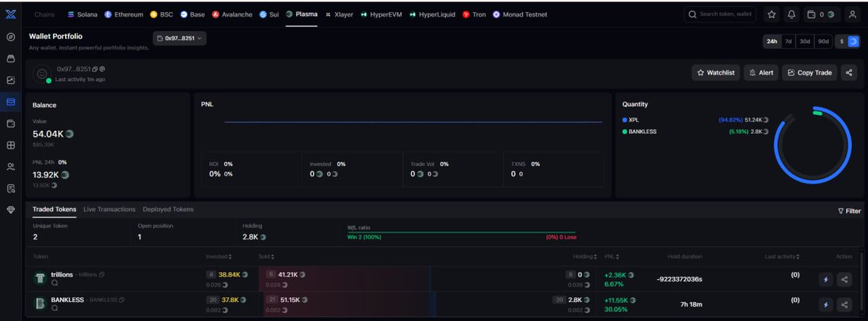Open the BANKLESS token link
Screen dimensions: 868x321
pos(67,299)
